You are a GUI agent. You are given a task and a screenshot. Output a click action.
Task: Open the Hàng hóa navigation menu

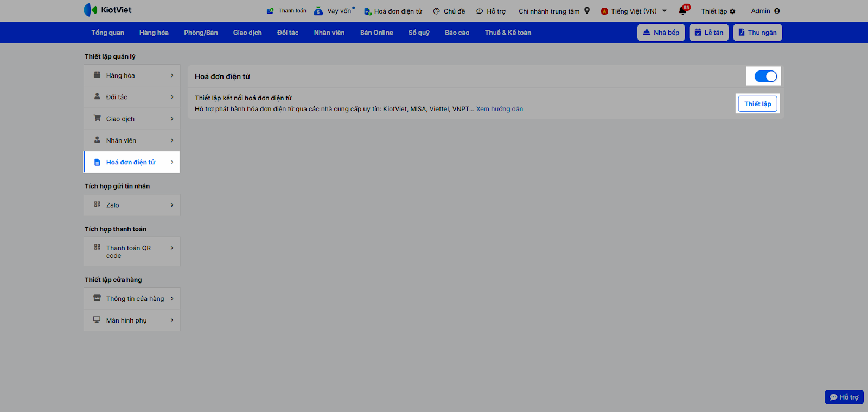click(x=154, y=33)
